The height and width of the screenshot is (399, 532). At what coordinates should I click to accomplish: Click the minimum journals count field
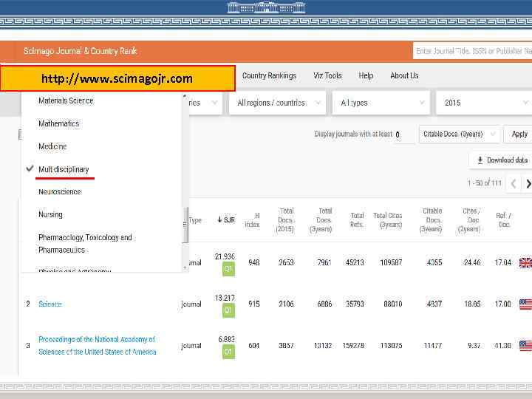(403, 134)
